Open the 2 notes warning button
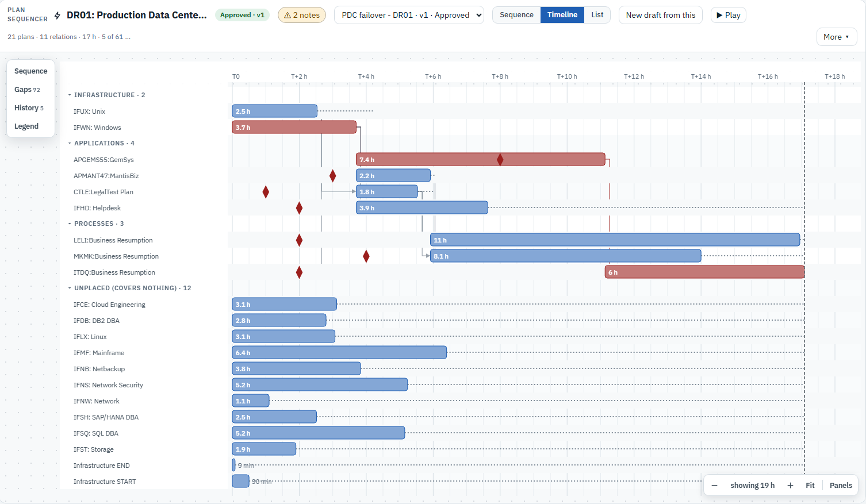The height and width of the screenshot is (504, 866). 302,15
